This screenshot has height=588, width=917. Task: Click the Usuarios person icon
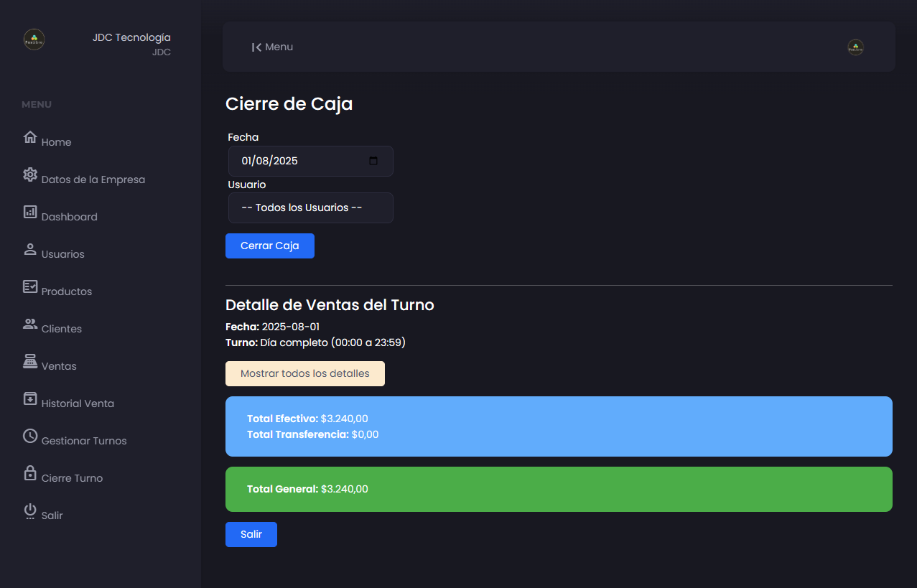tap(30, 249)
